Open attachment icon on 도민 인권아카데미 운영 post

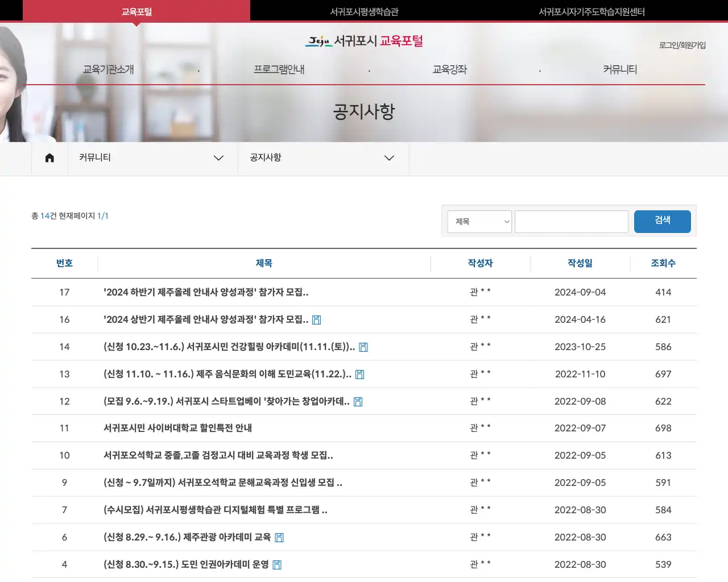coord(276,564)
